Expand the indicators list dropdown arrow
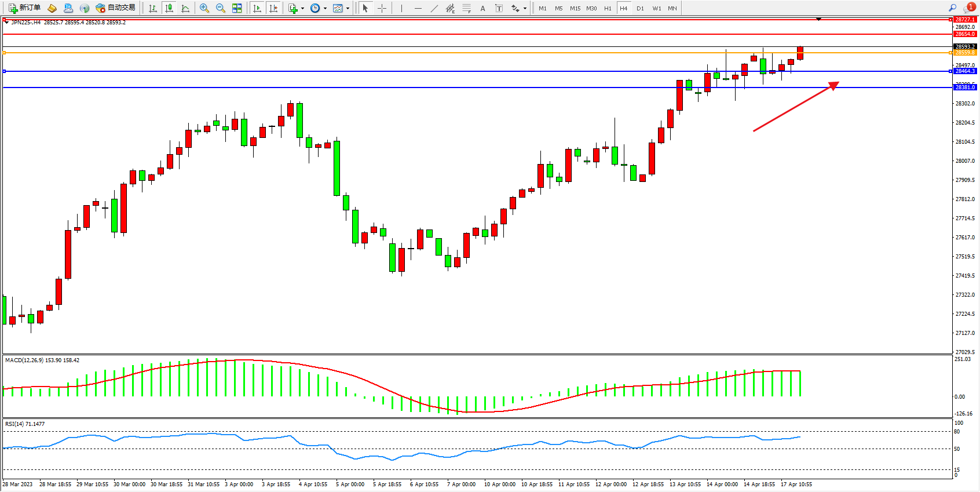The image size is (980, 492). coord(302,8)
